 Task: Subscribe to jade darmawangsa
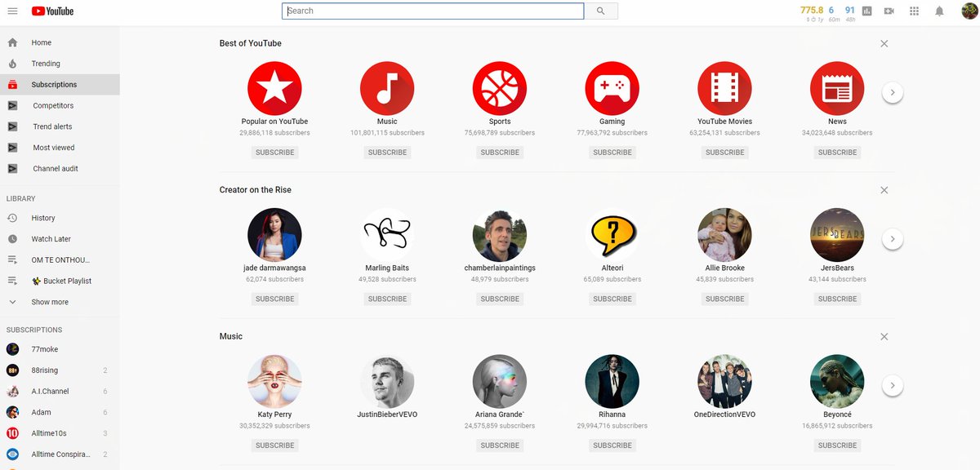(x=274, y=299)
